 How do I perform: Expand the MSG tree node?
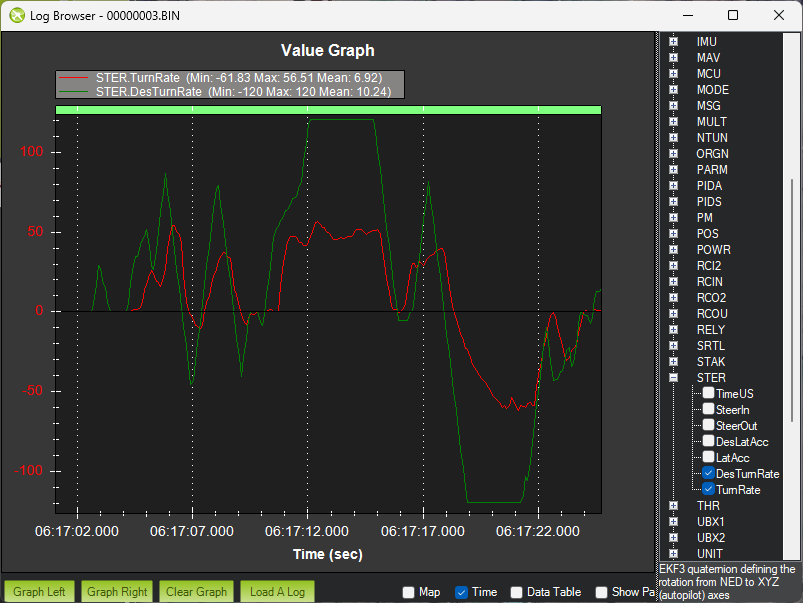pyautogui.click(x=673, y=106)
